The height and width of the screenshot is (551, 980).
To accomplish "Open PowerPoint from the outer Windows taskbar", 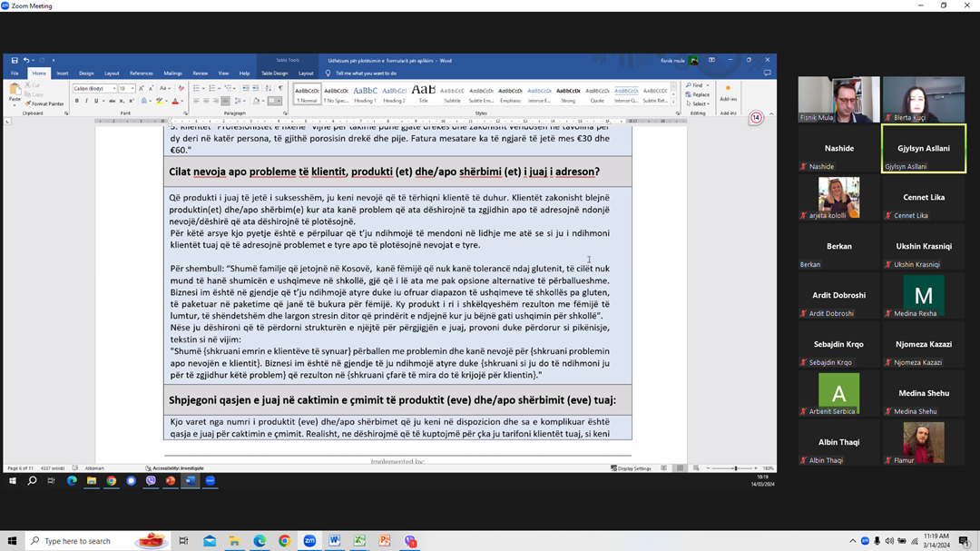I will point(385,541).
